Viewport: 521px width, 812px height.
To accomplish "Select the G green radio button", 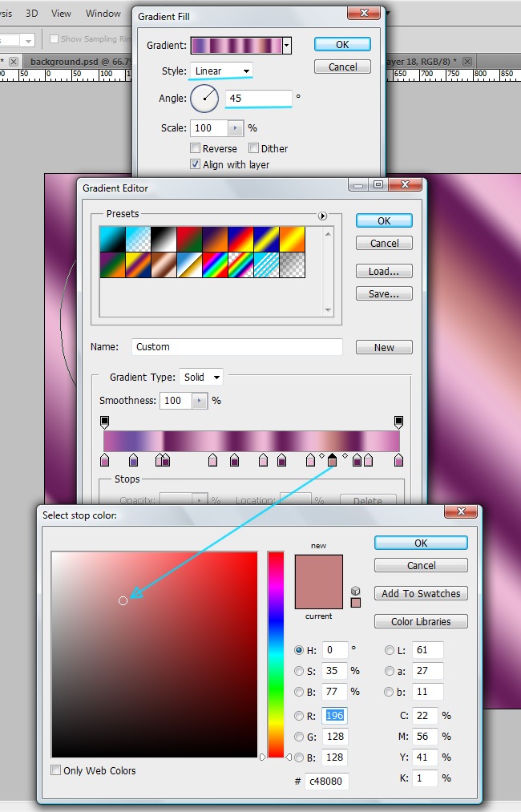I will click(299, 737).
